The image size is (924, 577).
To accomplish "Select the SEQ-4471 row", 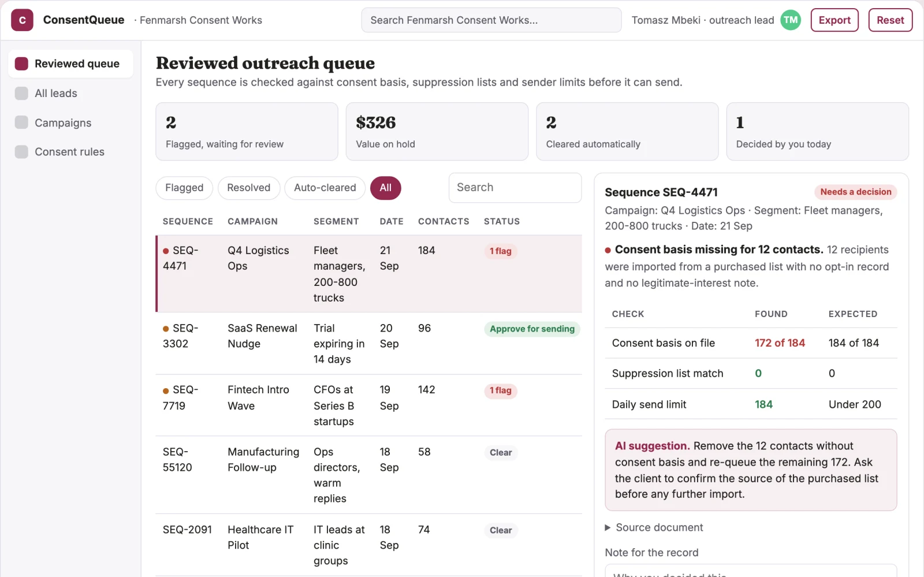I will (x=369, y=274).
